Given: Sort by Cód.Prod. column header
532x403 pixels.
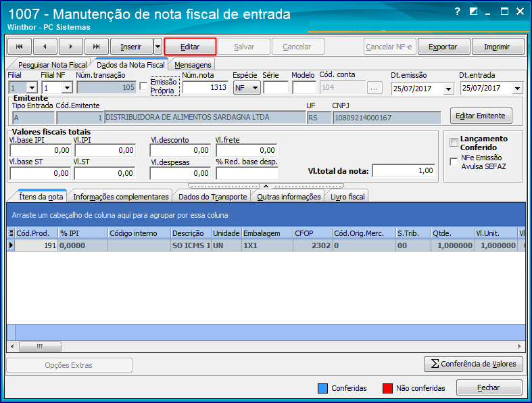Looking at the screenshot, I should click(x=37, y=233).
